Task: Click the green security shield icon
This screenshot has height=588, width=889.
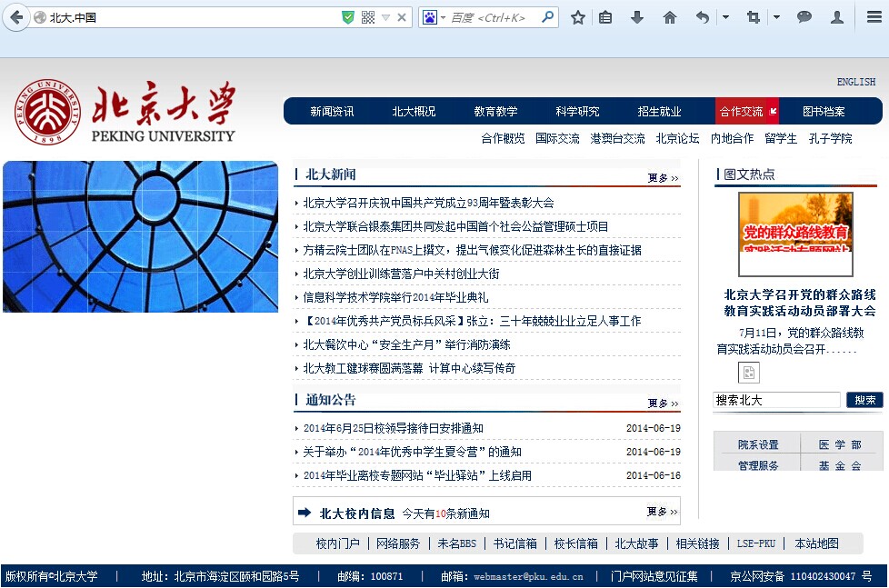Action: coord(348,17)
